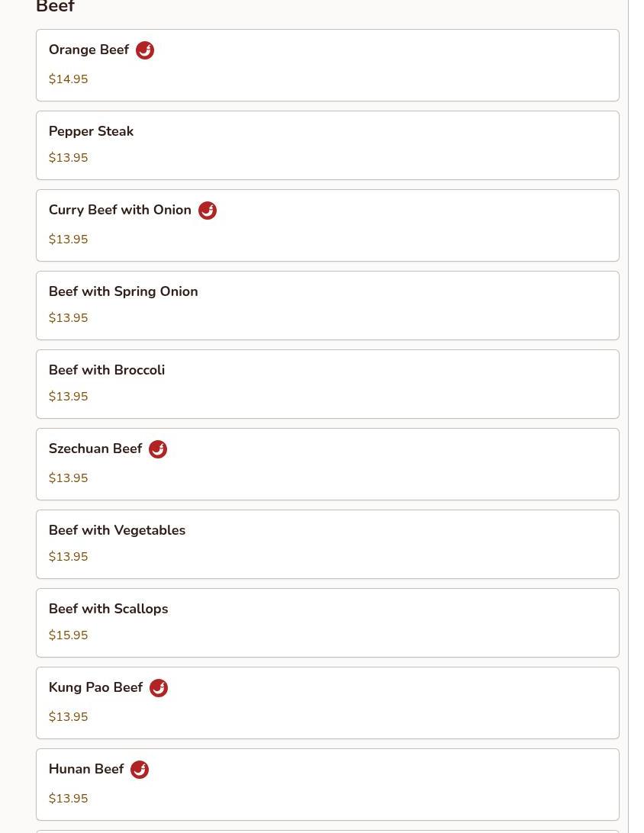Select Kung Pao Beef title
Viewport: 644px width, 833px height.
pyautogui.click(x=95, y=688)
